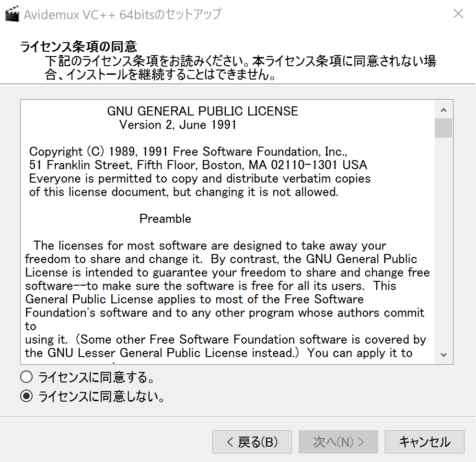Viewport: 476px width, 462px height.
Task: Click the 次へ(N) next button
Action: pyautogui.click(x=338, y=442)
